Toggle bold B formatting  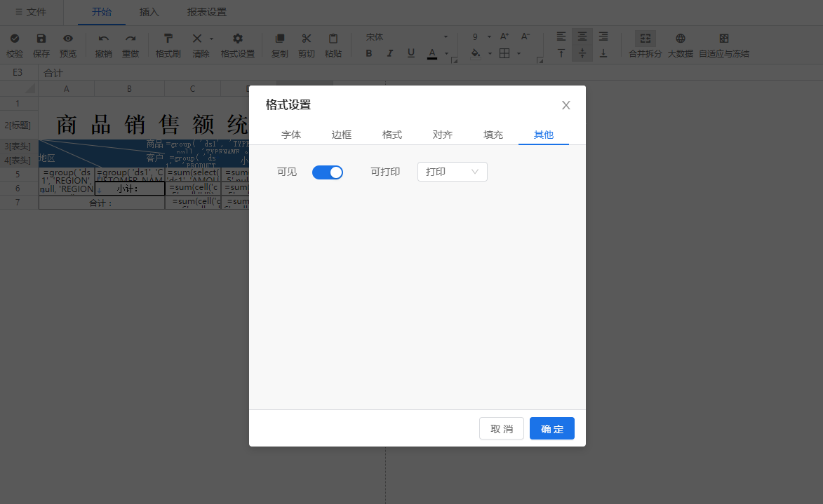pos(369,53)
